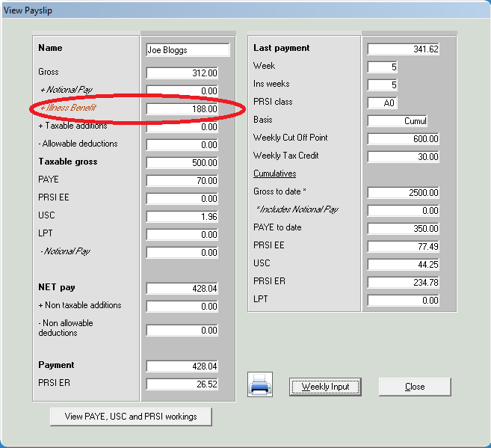491x448 pixels.
Task: Click the Ins weeks field
Action: (x=383, y=85)
